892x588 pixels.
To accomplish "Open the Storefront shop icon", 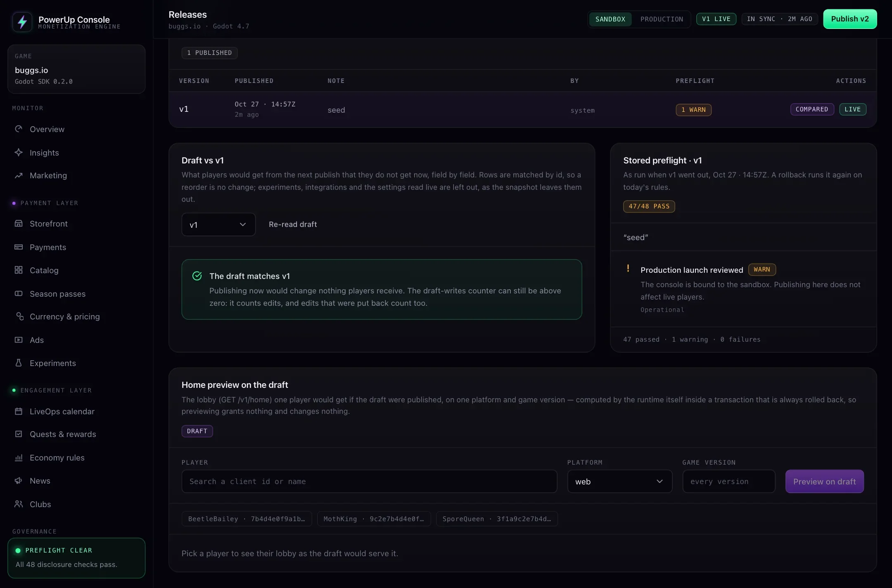I will 19,224.
